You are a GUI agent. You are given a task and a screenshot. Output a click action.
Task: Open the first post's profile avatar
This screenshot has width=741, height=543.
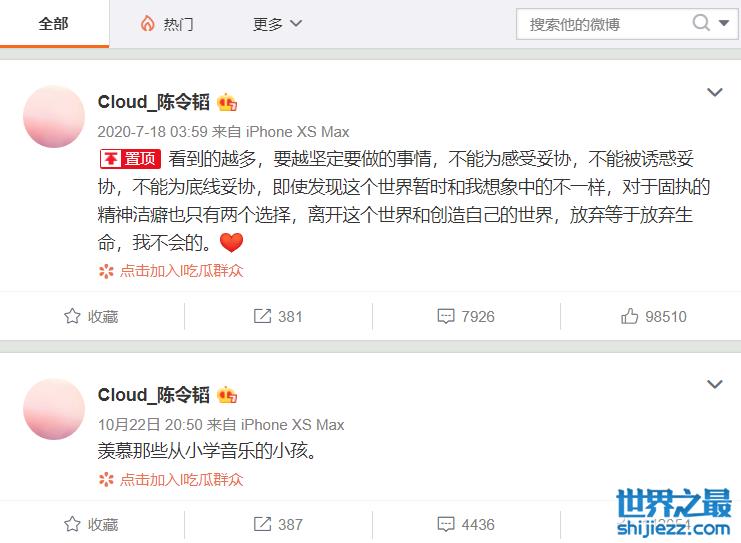[x=54, y=117]
